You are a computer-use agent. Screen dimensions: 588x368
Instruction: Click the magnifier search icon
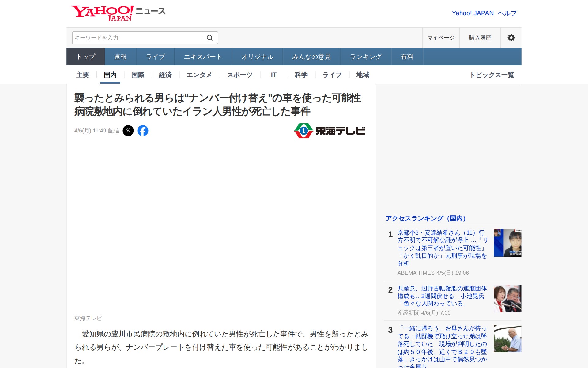tap(210, 38)
